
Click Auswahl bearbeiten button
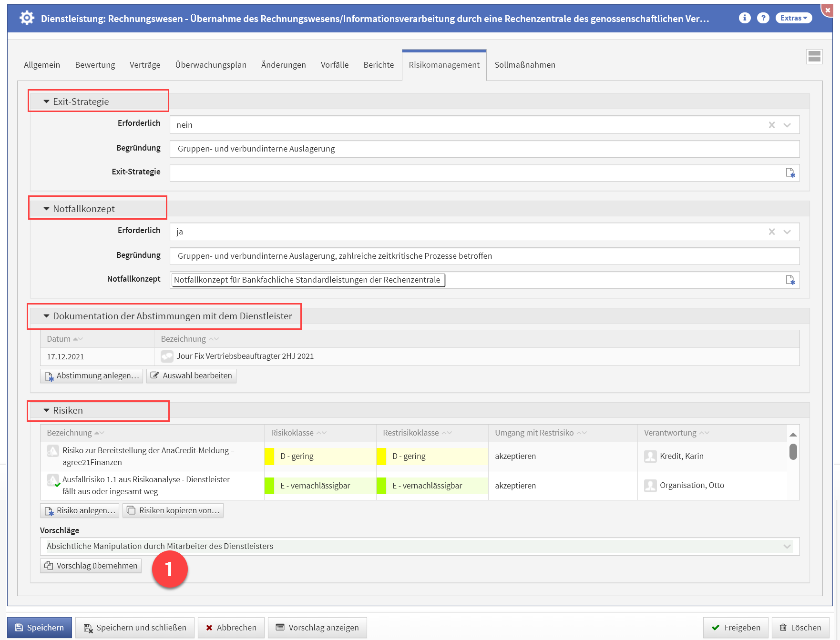point(191,376)
